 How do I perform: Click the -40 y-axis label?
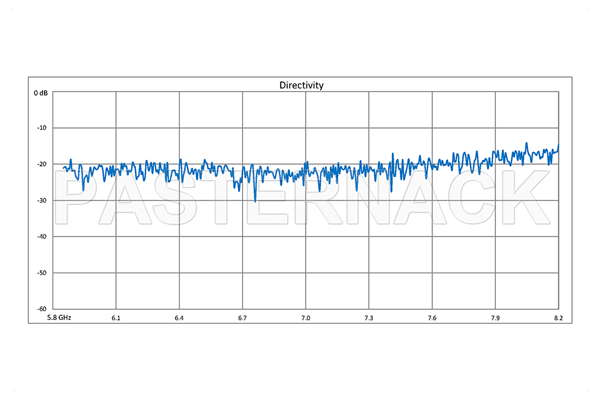42,237
